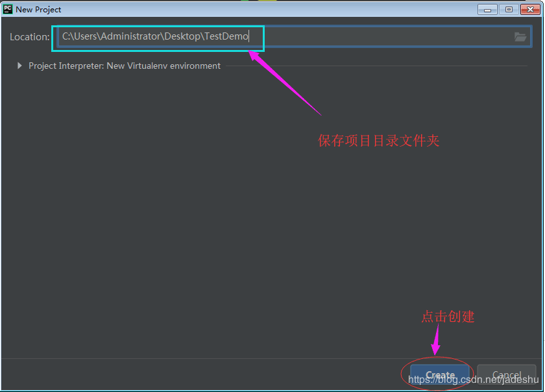The image size is (545, 392).
Task: Click the New Project title bar text
Action: [38, 9]
